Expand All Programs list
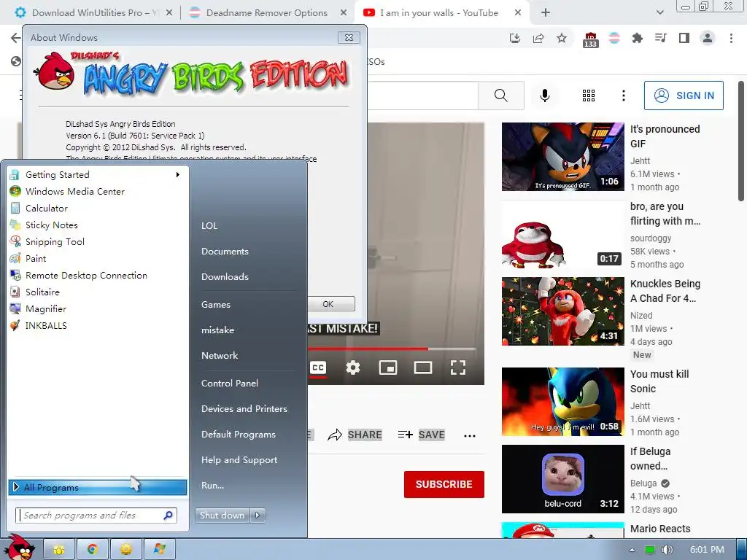Screen dimensions: 747x560 (98, 487)
